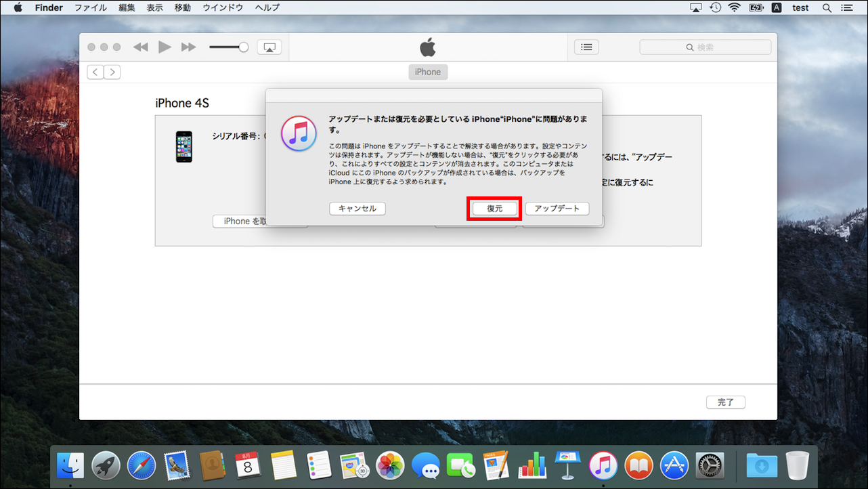Viewport: 868px width, 489px height.
Task: Click AirPlay display icon in menu bar
Action: tap(696, 8)
